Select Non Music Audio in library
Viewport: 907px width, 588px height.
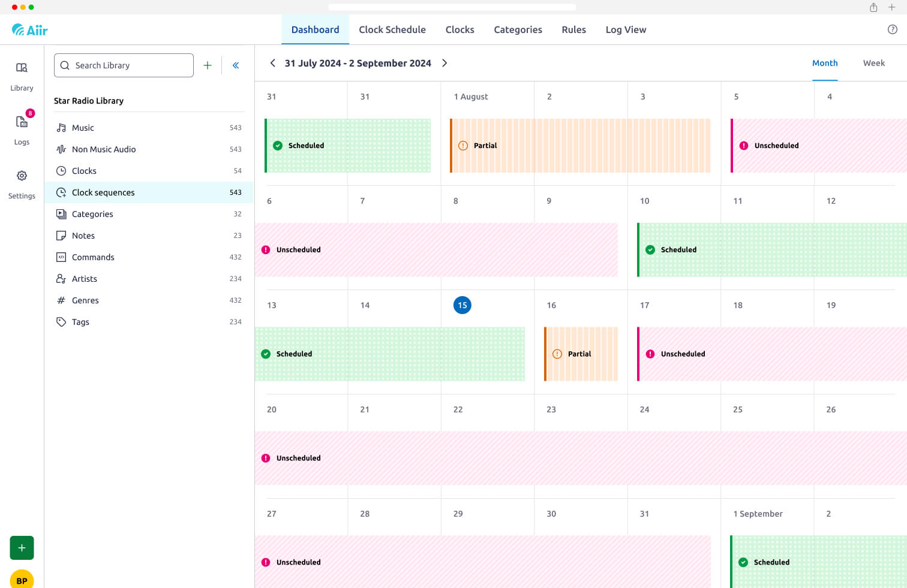(149, 149)
